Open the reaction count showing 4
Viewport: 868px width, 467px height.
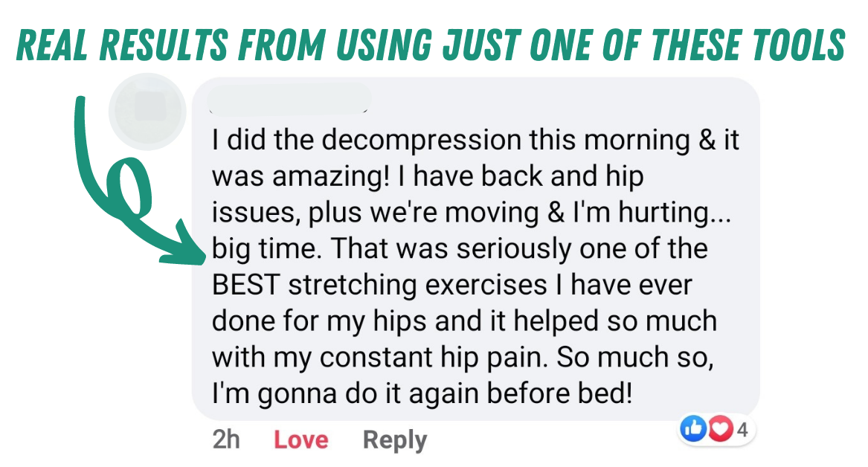coord(743,429)
